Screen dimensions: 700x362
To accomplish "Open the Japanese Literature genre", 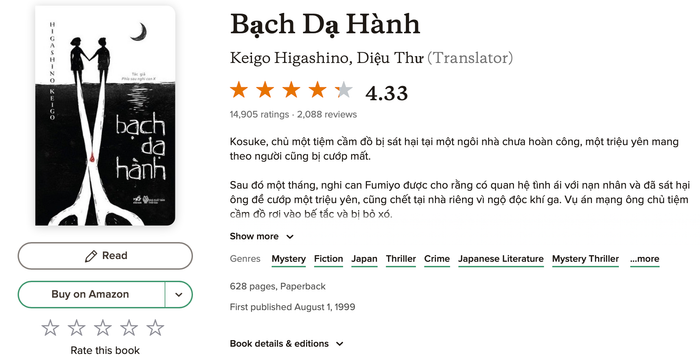I will (x=501, y=259).
